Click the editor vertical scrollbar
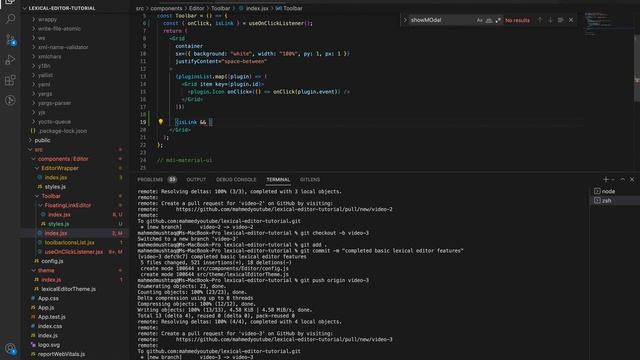640x360 pixels. (637, 67)
